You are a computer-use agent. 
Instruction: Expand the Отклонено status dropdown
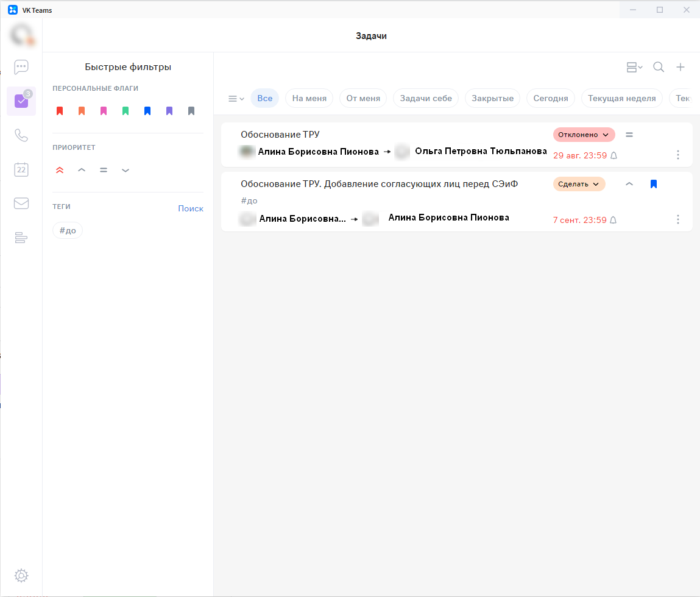[584, 135]
